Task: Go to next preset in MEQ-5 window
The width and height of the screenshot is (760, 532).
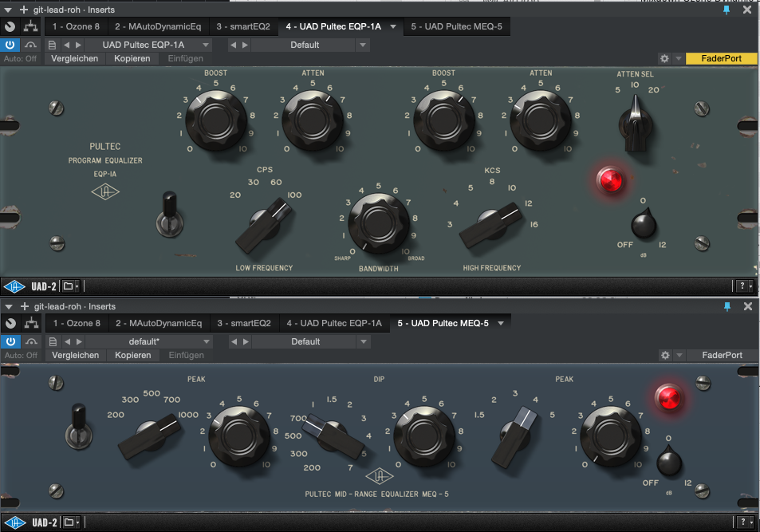Action: click(79, 341)
